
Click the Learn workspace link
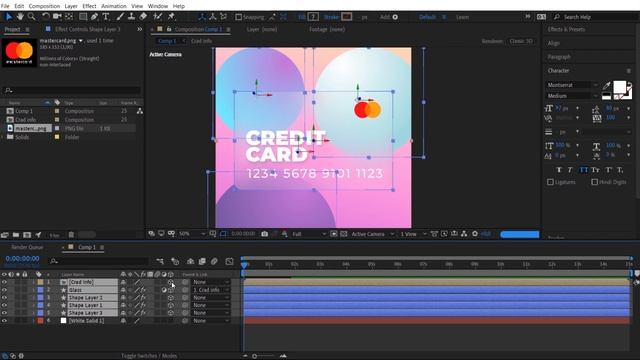click(x=462, y=17)
